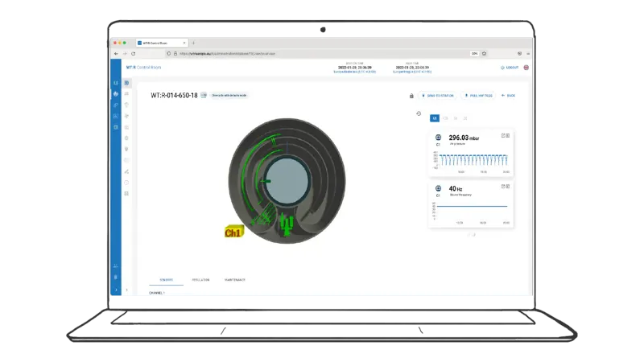
Task: Click the SEND TO STATION button
Action: click(x=438, y=96)
